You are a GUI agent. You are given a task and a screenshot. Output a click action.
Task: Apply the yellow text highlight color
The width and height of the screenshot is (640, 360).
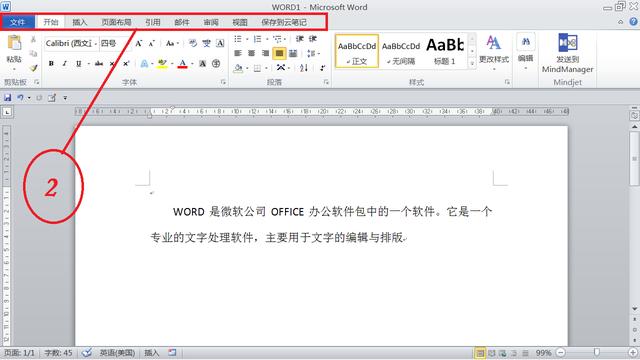162,64
